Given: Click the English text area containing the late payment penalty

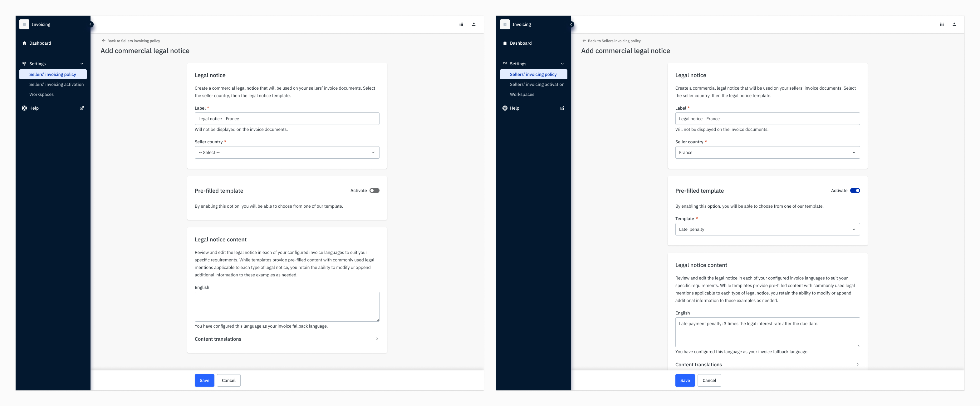Looking at the screenshot, I should point(767,332).
